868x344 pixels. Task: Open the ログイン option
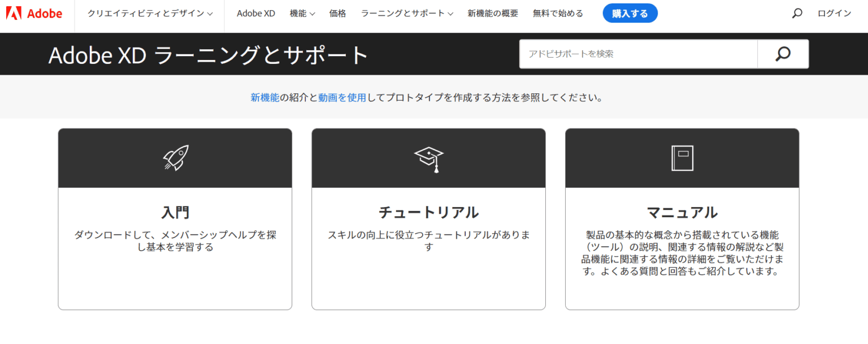834,13
